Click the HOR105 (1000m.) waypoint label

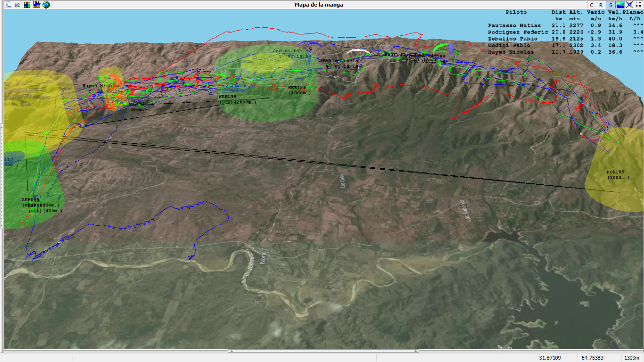[618, 175]
